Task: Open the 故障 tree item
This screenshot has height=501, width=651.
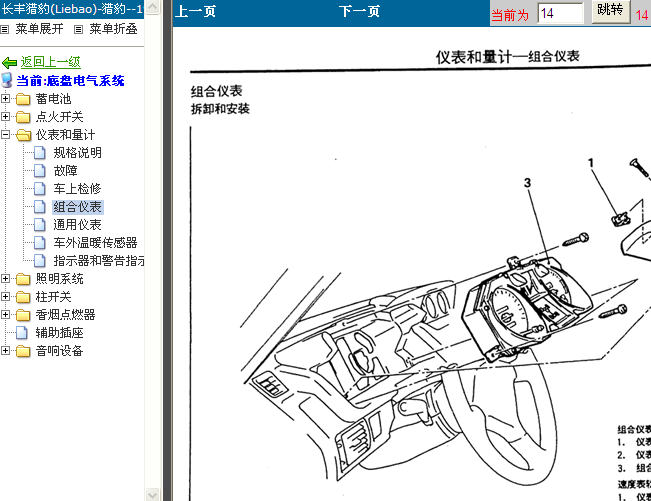Action: coord(66,171)
